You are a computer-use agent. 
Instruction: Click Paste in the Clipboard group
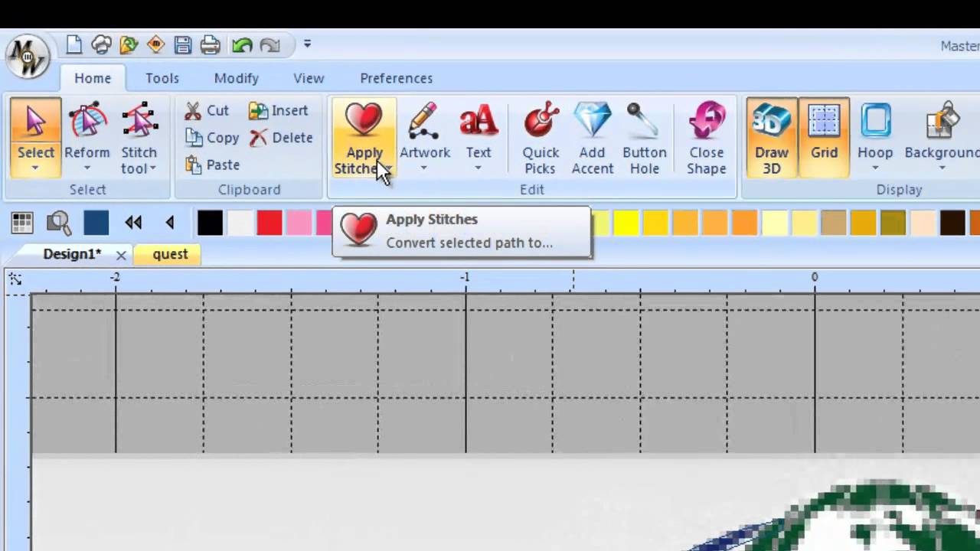click(212, 165)
